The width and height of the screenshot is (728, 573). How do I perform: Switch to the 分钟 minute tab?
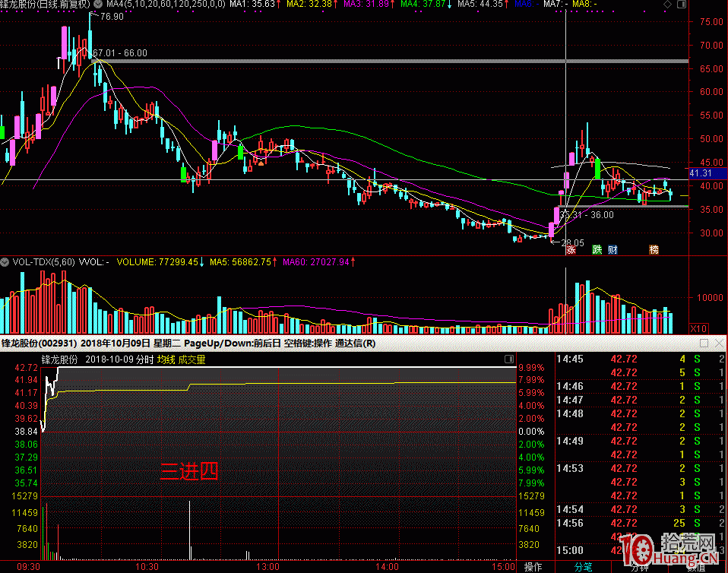coord(638,566)
